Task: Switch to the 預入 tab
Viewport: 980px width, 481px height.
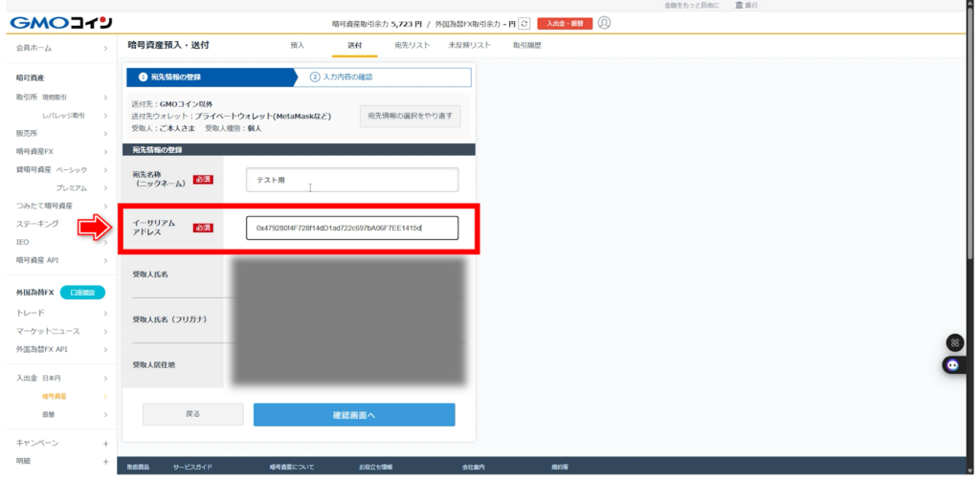Action: coord(297,45)
